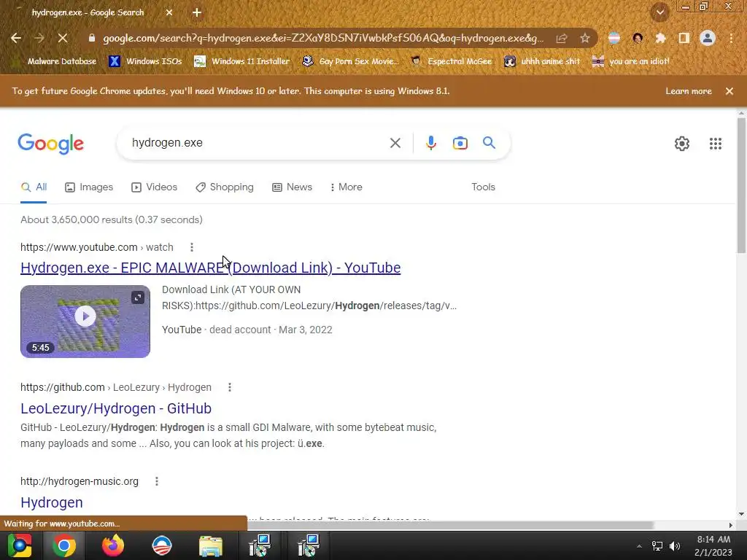Submit search with magnifier icon

coord(489,143)
